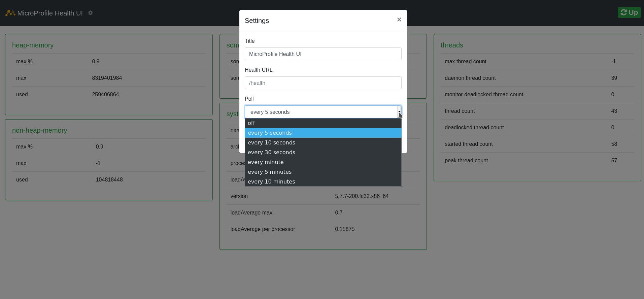The width and height of the screenshot is (644, 299).
Task: Choose 'every 30 seconds' option
Action: click(x=323, y=153)
